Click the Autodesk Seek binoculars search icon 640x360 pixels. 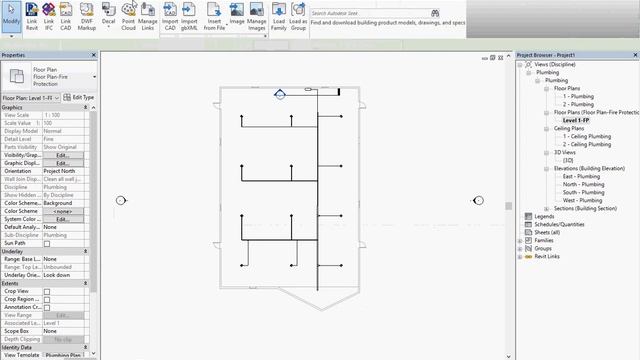[x=435, y=13]
